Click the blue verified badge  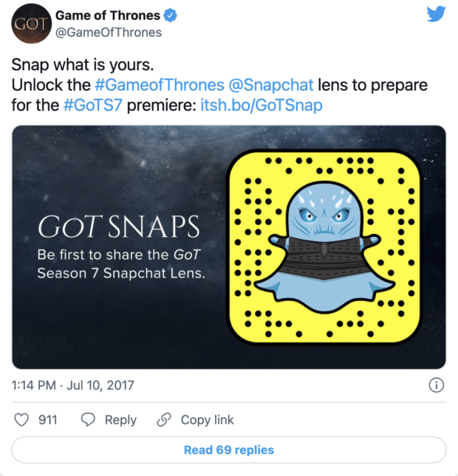pyautogui.click(x=170, y=15)
